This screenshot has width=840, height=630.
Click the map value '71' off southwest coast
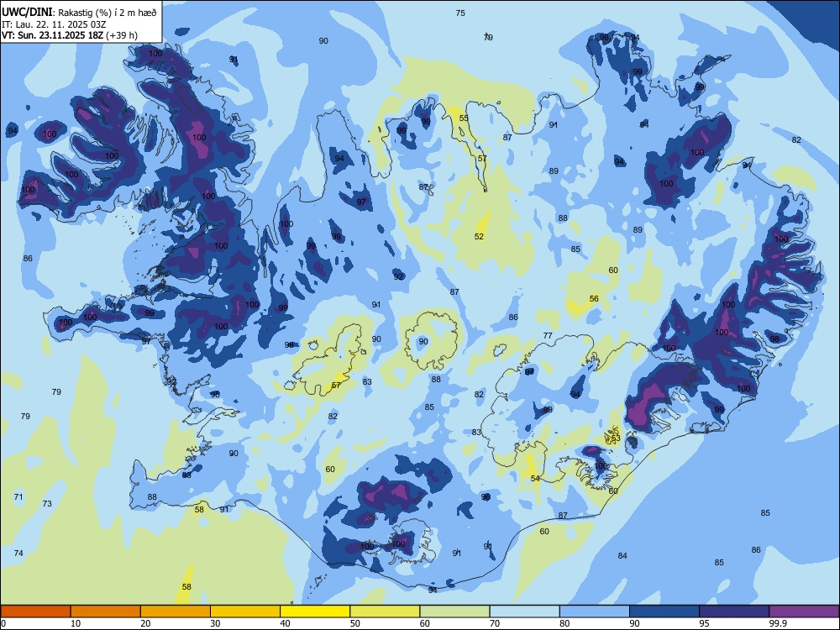click(18, 496)
